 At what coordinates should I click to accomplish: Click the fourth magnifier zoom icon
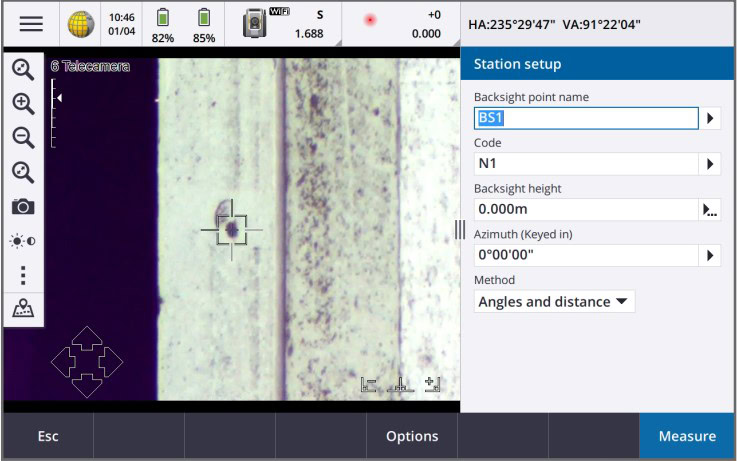23,173
